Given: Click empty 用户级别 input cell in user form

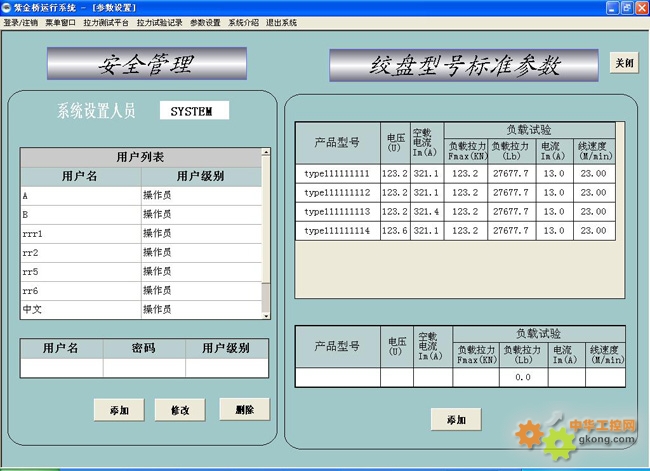Looking at the screenshot, I should pyautogui.click(x=227, y=368).
